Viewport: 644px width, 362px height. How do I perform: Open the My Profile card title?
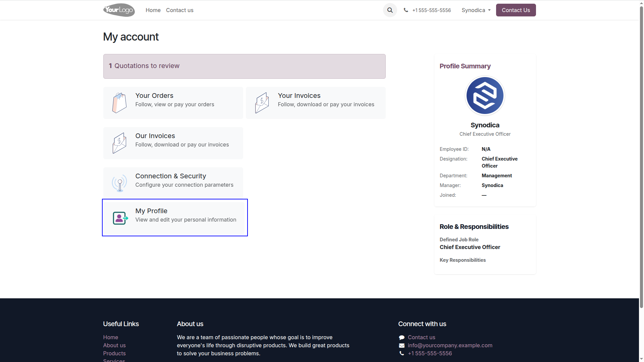point(151,211)
